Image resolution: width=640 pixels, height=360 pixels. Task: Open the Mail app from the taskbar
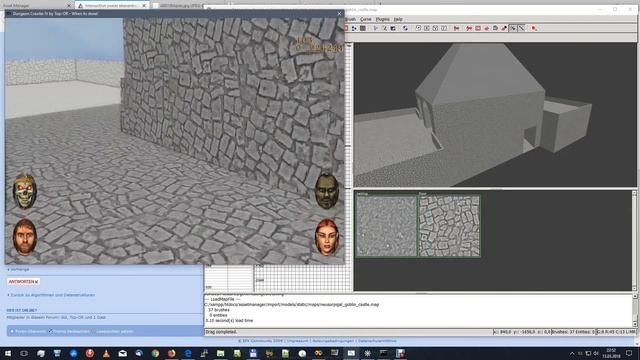[122, 353]
